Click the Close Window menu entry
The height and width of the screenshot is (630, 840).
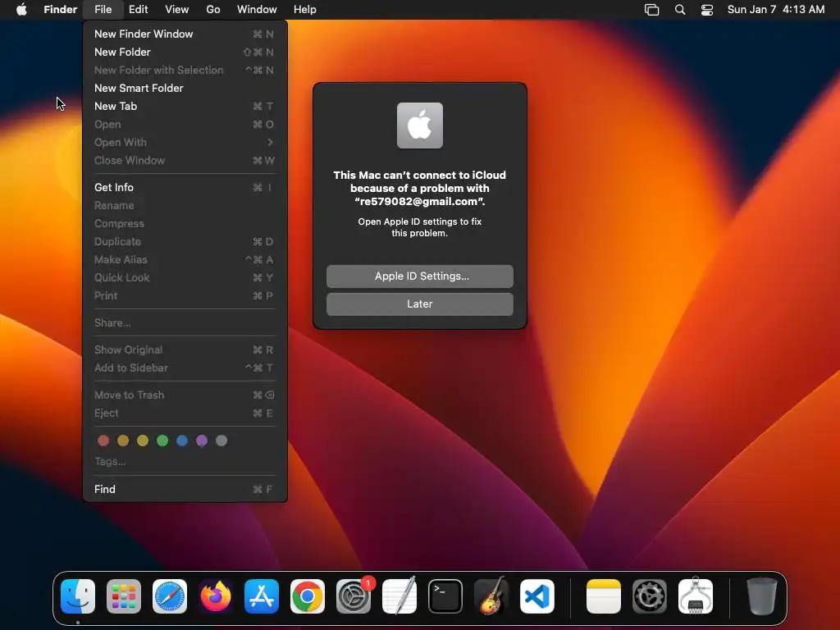(185, 160)
